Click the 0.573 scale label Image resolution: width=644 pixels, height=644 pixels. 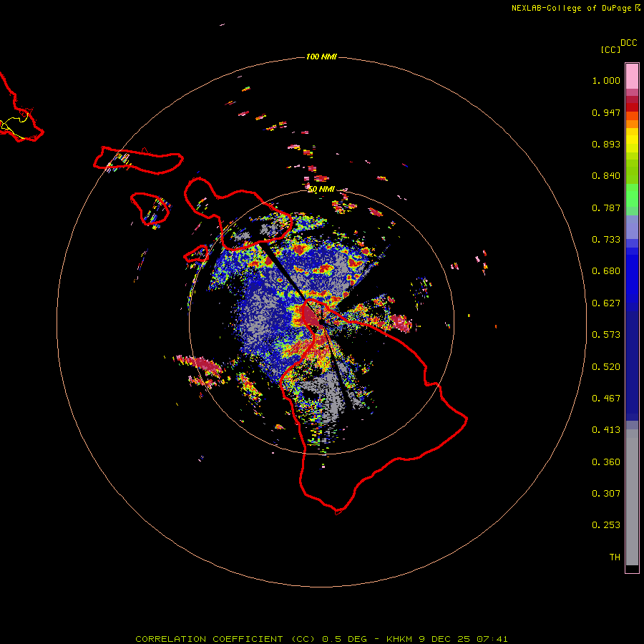point(606,335)
